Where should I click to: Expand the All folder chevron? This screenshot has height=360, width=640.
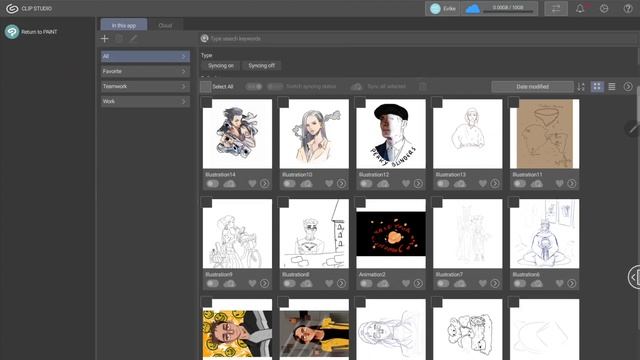183,56
